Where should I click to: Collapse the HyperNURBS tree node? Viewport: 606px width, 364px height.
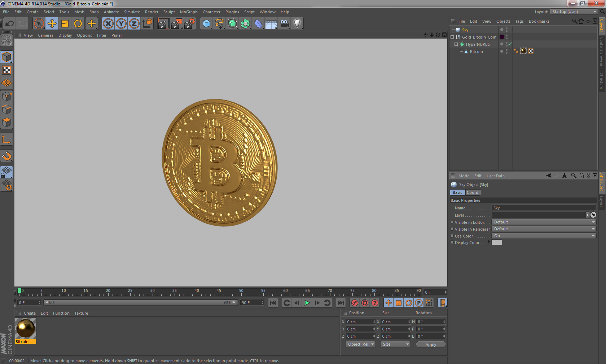(x=456, y=44)
